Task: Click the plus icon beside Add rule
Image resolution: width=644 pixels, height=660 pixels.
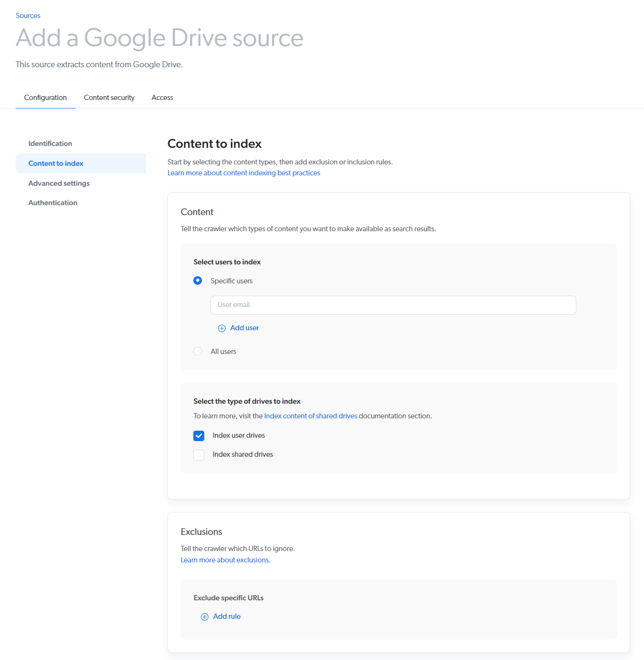Action: tap(205, 617)
